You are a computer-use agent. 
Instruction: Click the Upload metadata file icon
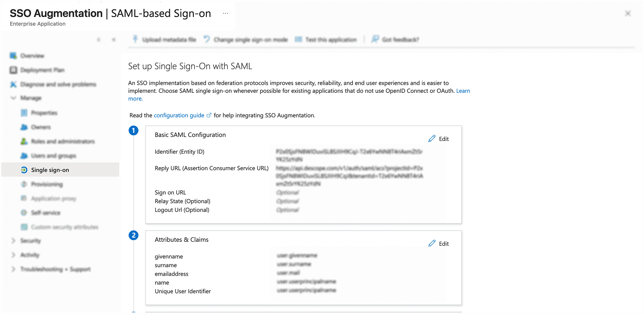(x=135, y=40)
